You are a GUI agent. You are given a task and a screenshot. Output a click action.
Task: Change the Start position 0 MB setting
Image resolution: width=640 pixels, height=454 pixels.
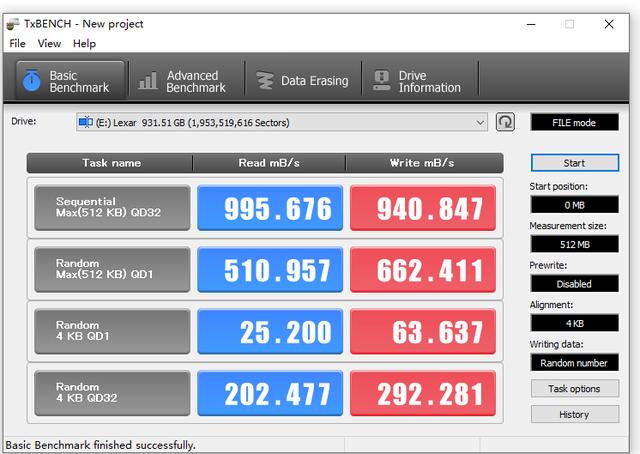click(574, 205)
